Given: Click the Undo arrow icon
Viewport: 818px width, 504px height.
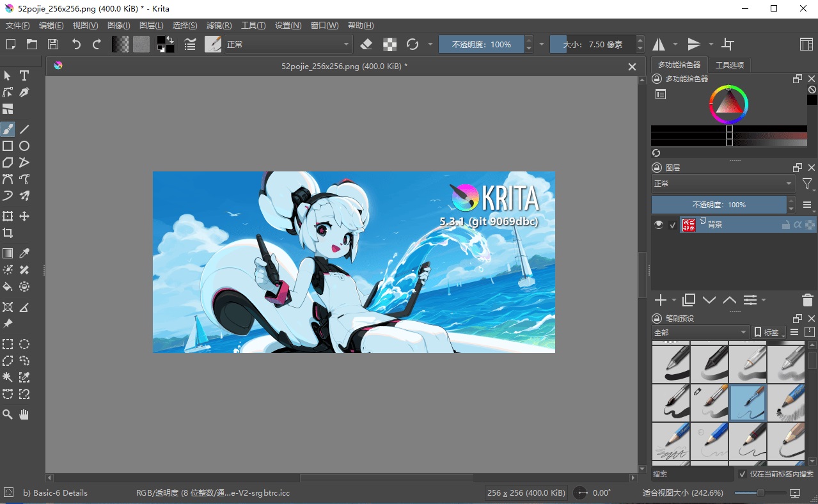Looking at the screenshot, I should (76, 44).
